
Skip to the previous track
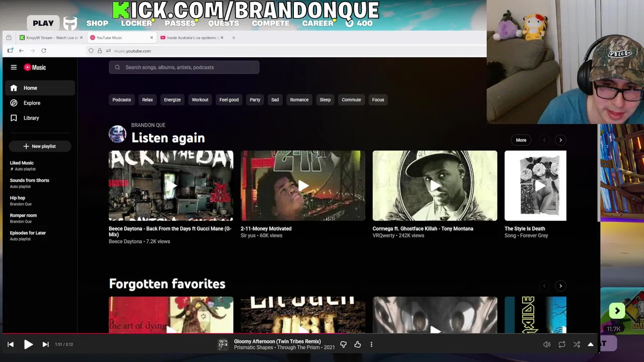(11, 344)
